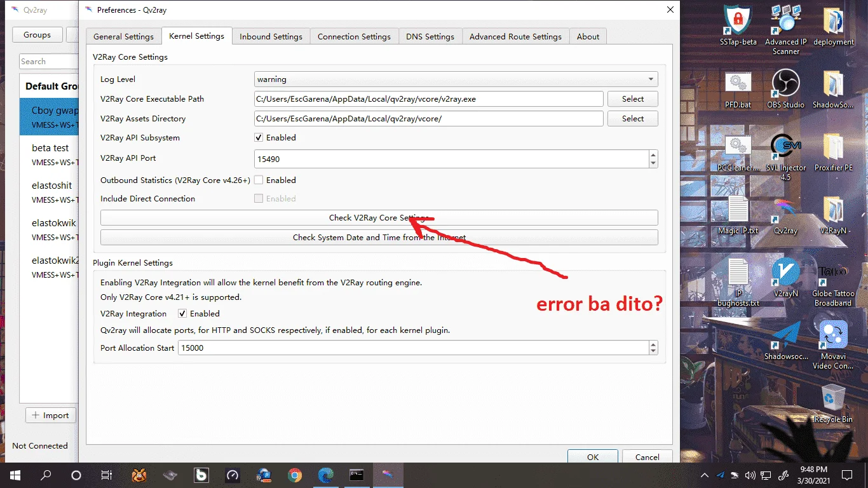Click the Port Allocation Start field
Viewport: 868px width, 488px height.
point(414,348)
